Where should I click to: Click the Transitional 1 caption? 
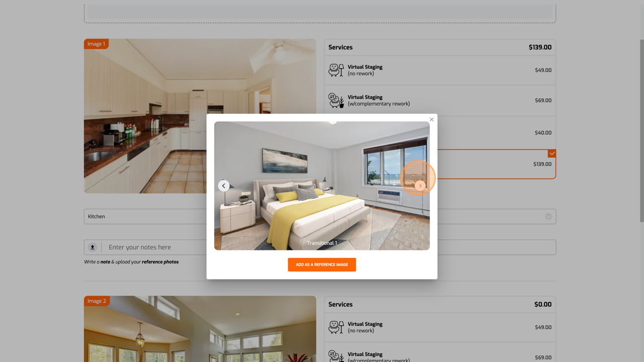(x=322, y=243)
